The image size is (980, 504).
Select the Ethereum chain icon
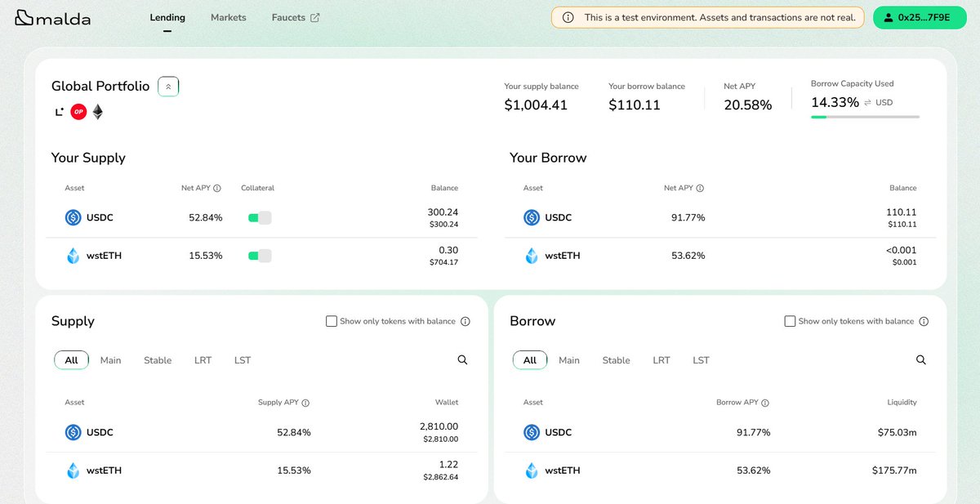(x=97, y=112)
